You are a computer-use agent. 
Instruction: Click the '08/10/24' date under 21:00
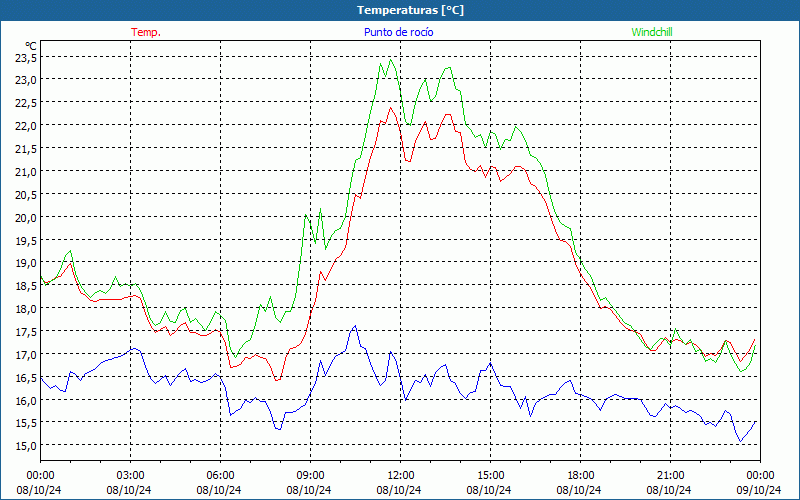[x=669, y=490]
